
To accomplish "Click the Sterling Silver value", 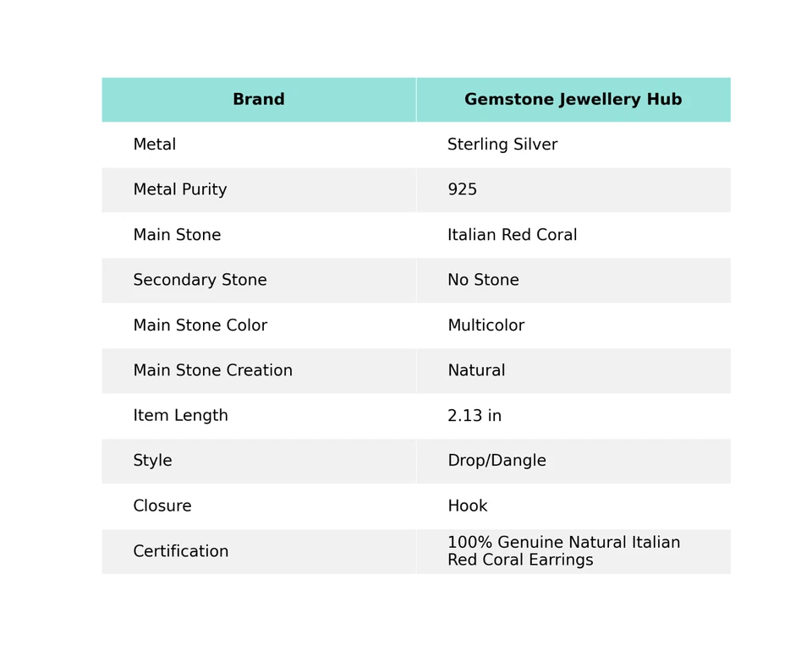I will [502, 145].
